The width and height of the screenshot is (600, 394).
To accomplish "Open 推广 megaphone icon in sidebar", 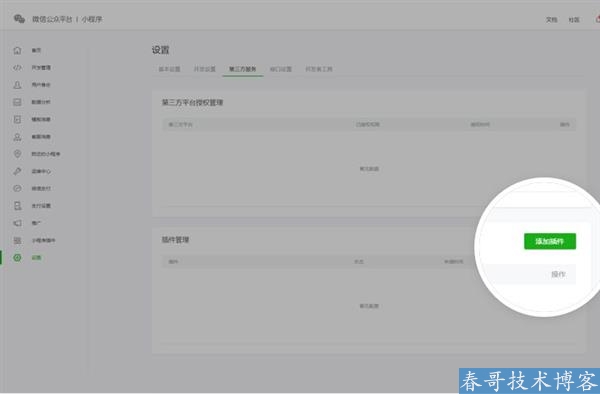I will 17,223.
